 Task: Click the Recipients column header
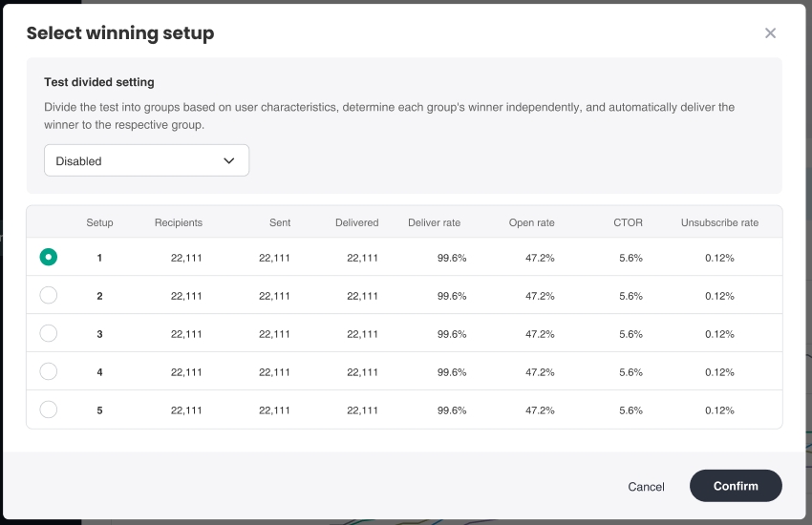[x=179, y=222]
